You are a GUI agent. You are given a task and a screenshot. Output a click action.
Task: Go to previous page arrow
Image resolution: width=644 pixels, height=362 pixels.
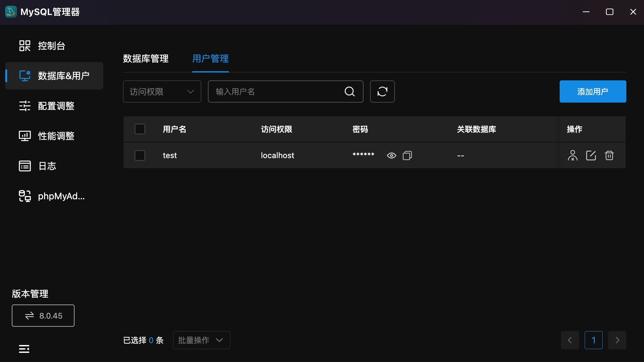click(x=570, y=340)
